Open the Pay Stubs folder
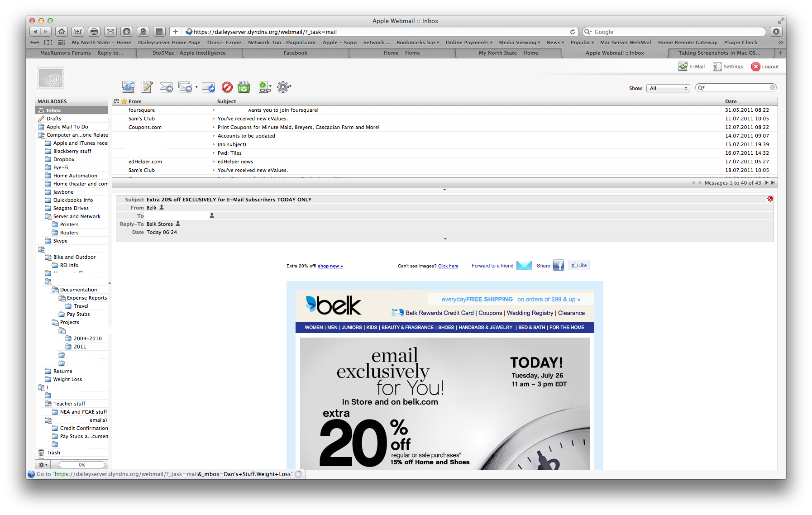 [78, 314]
